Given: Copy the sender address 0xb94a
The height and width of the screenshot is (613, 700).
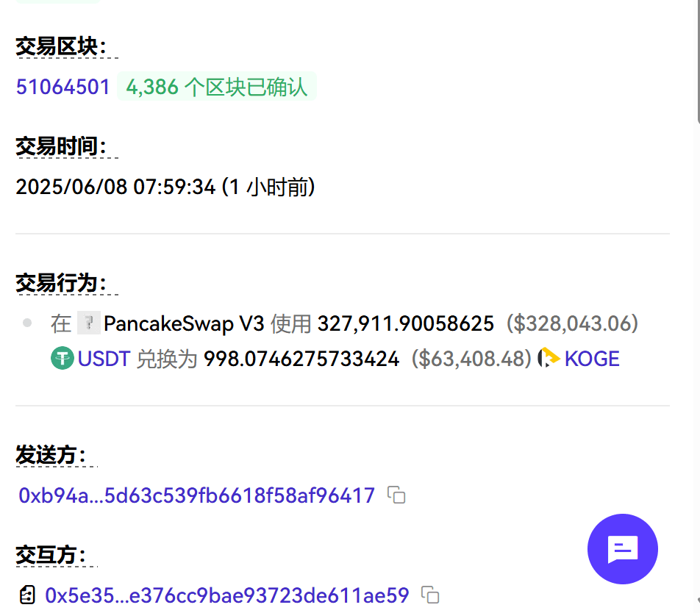Looking at the screenshot, I should pos(396,495).
